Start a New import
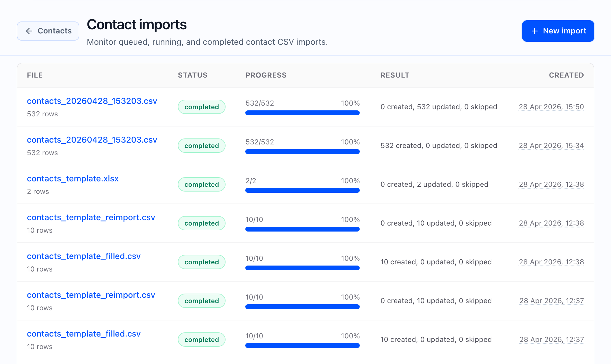This screenshot has width=611, height=364. point(558,31)
